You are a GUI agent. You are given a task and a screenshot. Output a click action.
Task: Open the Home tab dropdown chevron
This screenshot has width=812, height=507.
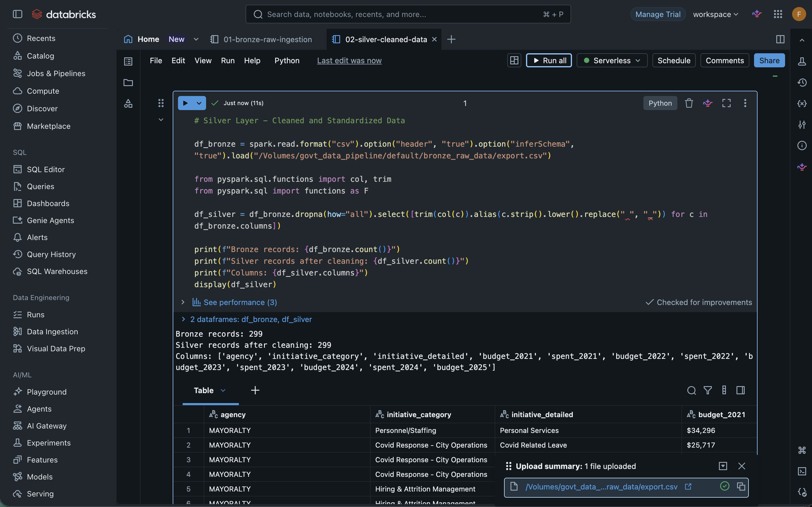click(x=196, y=39)
